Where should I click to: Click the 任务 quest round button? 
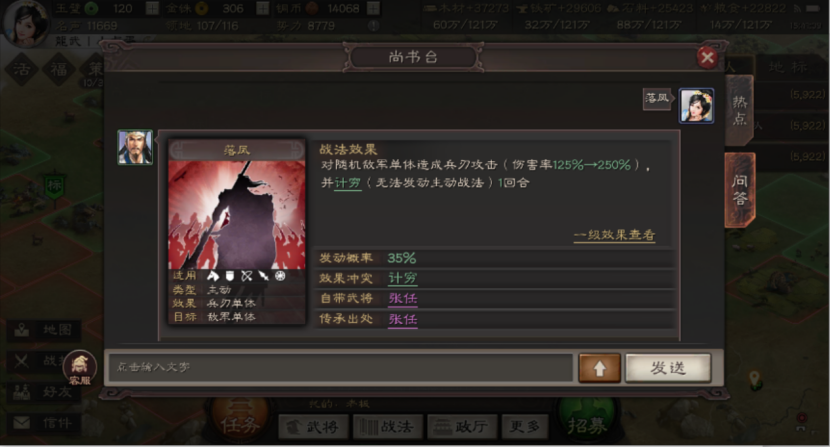tap(240, 422)
